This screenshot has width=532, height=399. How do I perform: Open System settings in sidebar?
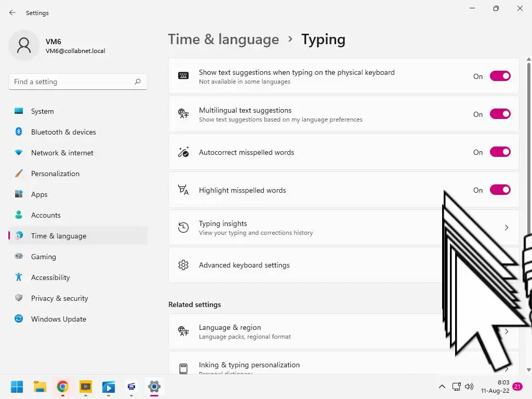(78, 111)
